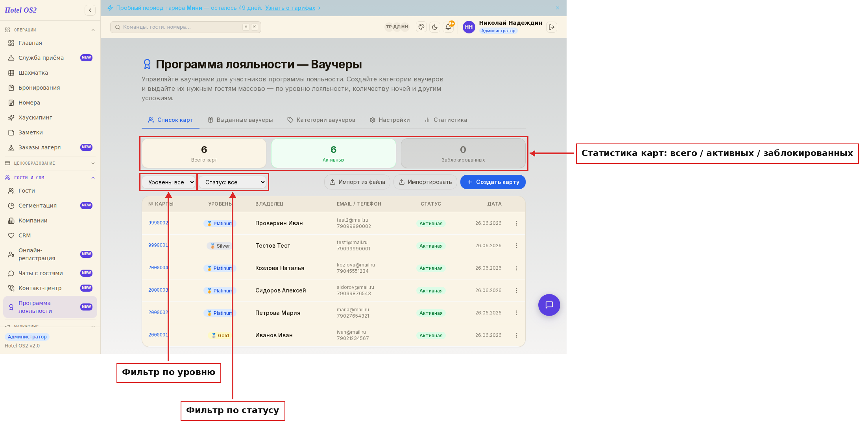
Task: Click email sidorov@mail.ru
Action: [x=355, y=287]
